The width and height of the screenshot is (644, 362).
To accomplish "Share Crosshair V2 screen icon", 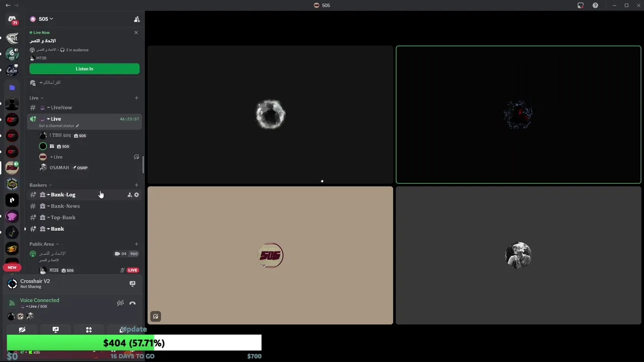I will tap(132, 284).
